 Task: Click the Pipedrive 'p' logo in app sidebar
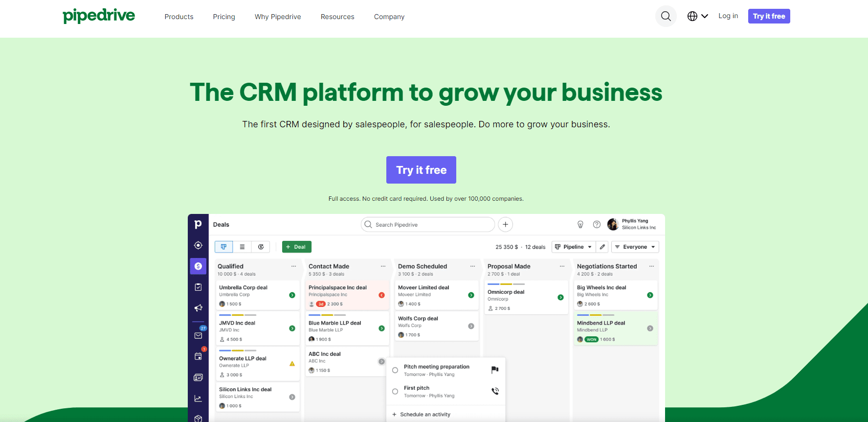[198, 224]
